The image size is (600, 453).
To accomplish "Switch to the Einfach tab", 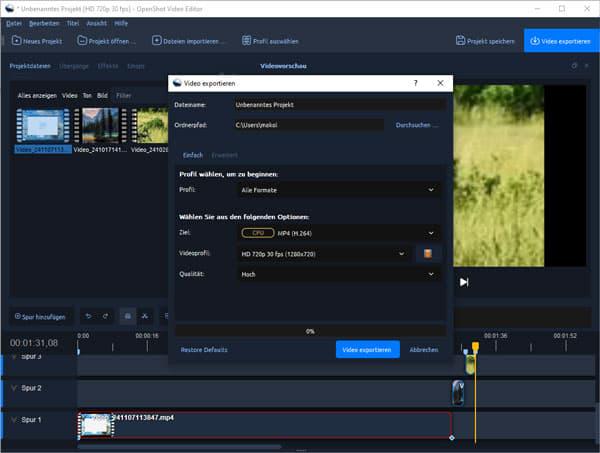I will (x=193, y=155).
